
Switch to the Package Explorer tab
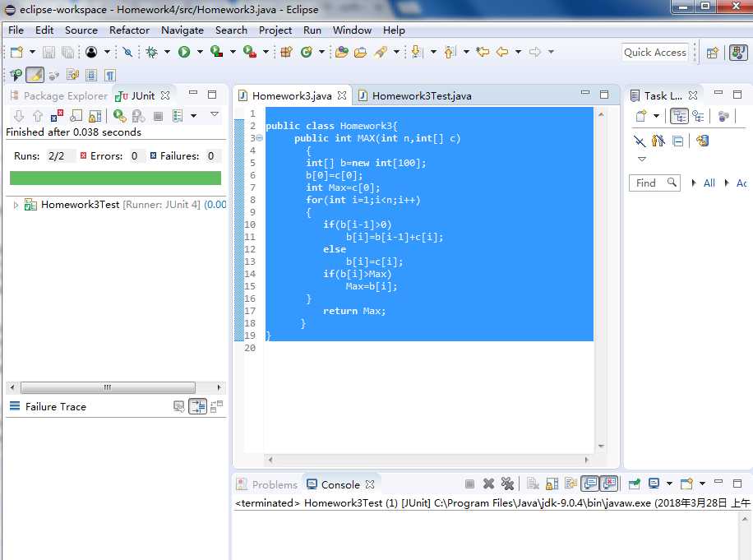(58, 95)
